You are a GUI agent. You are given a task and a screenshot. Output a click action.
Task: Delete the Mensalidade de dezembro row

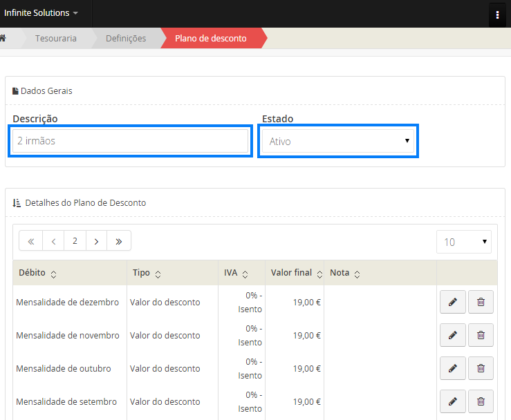pyautogui.click(x=481, y=302)
